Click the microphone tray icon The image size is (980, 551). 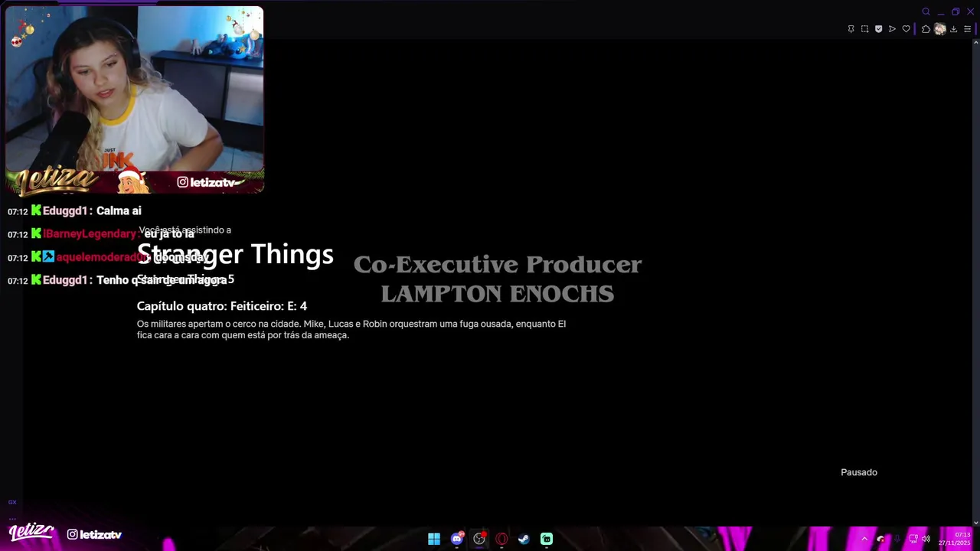897,539
